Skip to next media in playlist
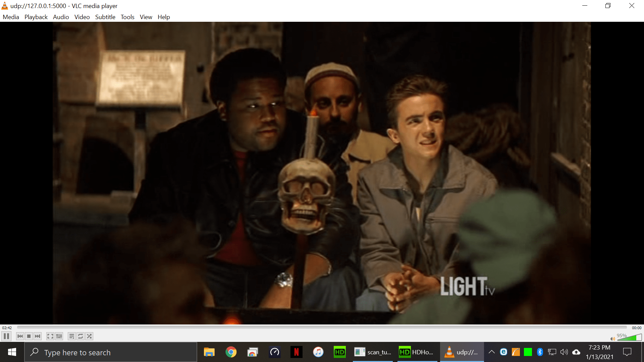This screenshot has width=644, height=362. click(x=38, y=336)
